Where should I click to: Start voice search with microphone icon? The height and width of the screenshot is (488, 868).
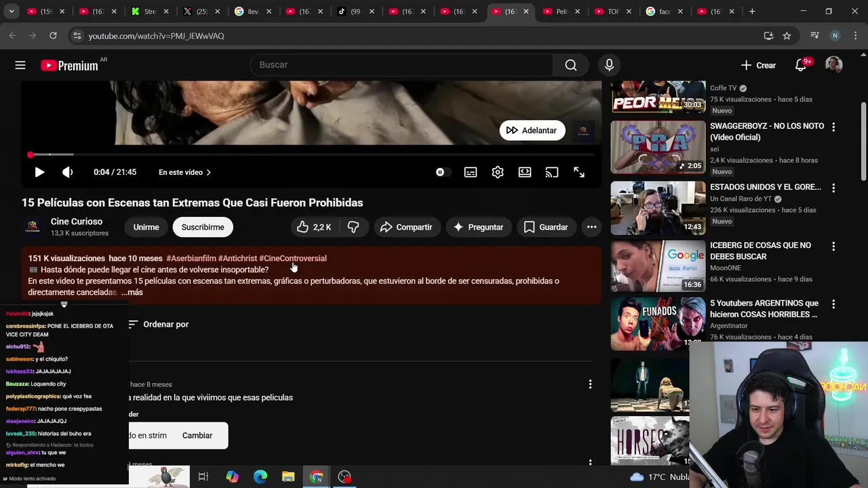pyautogui.click(x=609, y=65)
